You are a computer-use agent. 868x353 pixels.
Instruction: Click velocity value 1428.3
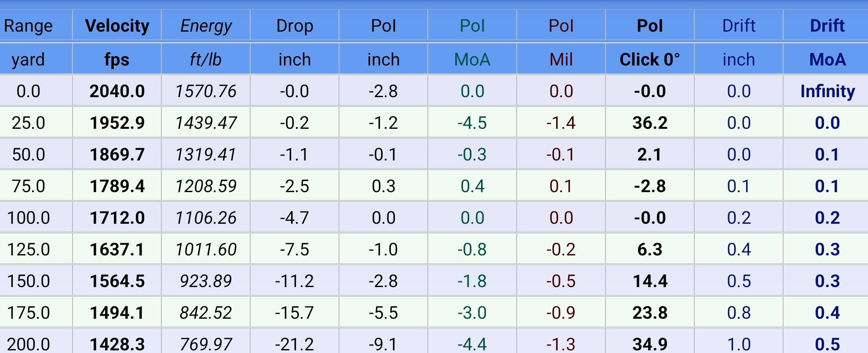tap(117, 344)
